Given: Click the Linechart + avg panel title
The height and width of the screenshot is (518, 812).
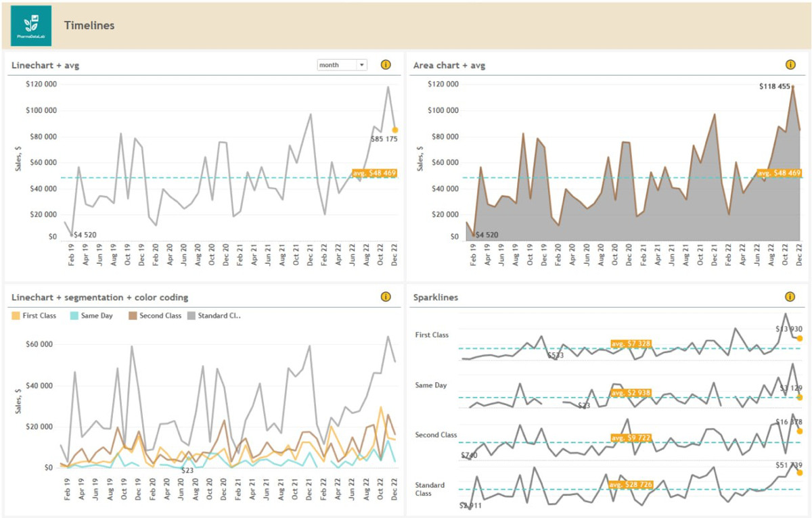Looking at the screenshot, I should pos(46,66).
